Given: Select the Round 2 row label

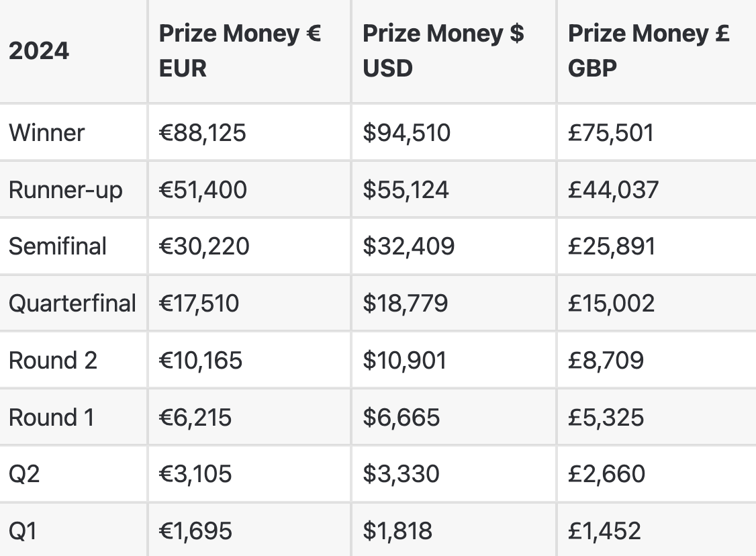Looking at the screenshot, I should pyautogui.click(x=53, y=360).
